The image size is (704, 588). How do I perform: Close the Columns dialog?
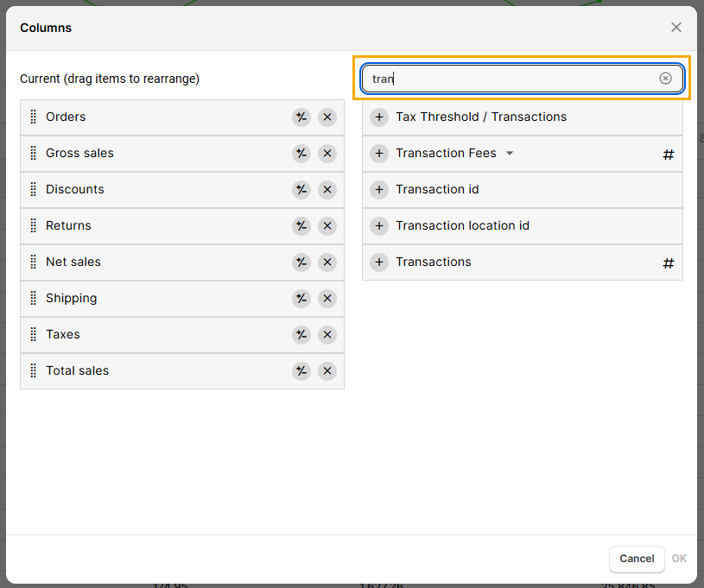676,28
